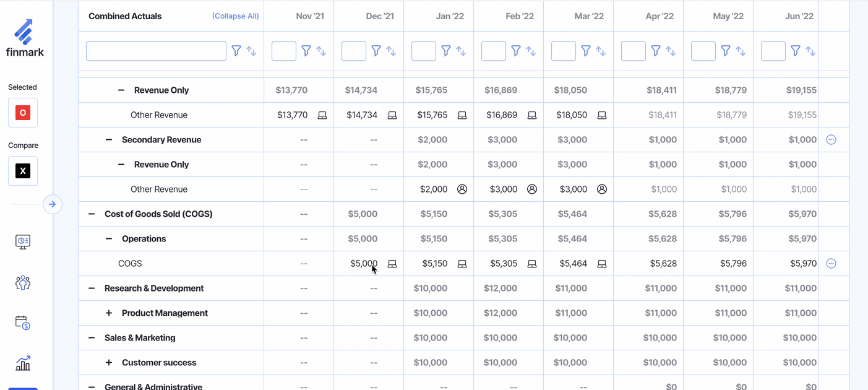The height and width of the screenshot is (390, 868).
Task: Expand the Customer success row
Action: point(109,363)
